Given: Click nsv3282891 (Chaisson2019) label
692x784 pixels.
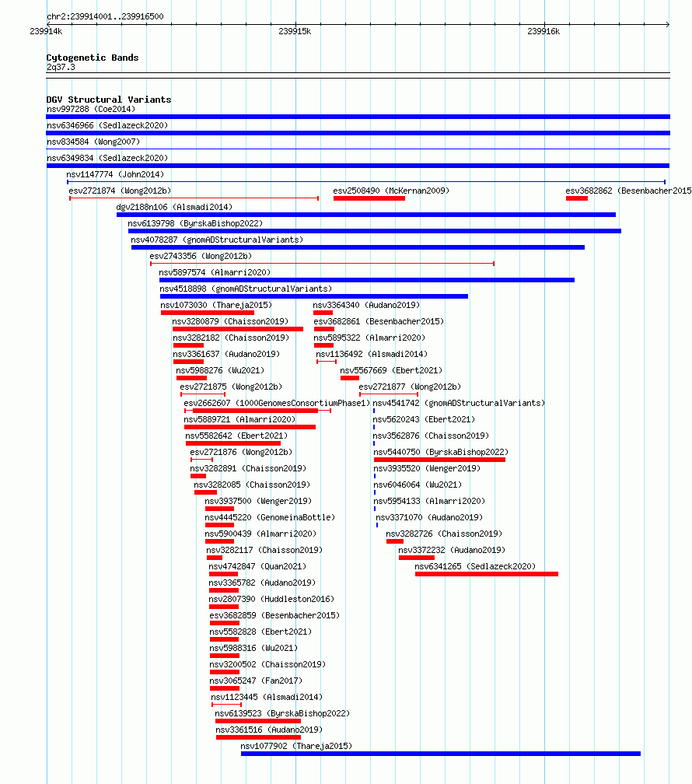Looking at the screenshot, I should tap(248, 468).
